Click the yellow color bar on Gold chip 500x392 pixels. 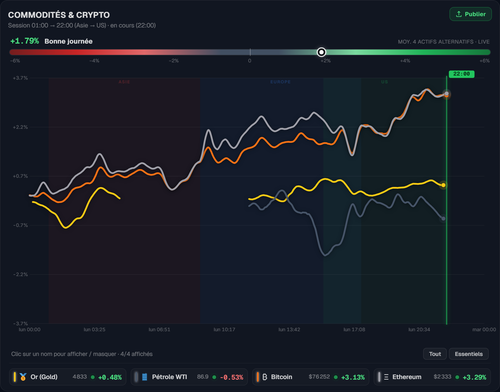click(15, 377)
